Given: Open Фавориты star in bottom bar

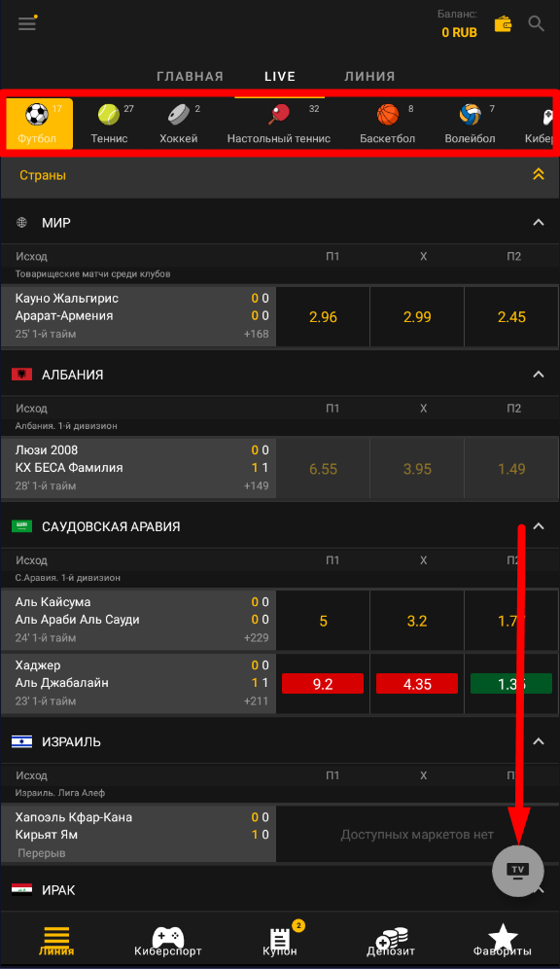Looking at the screenshot, I should [x=503, y=941].
